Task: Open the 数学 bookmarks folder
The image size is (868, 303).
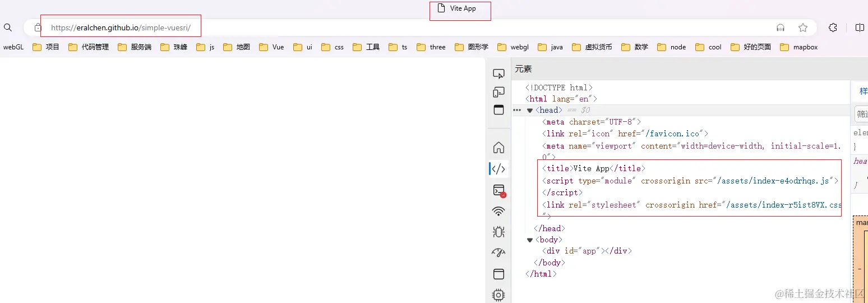Action: 635,47
